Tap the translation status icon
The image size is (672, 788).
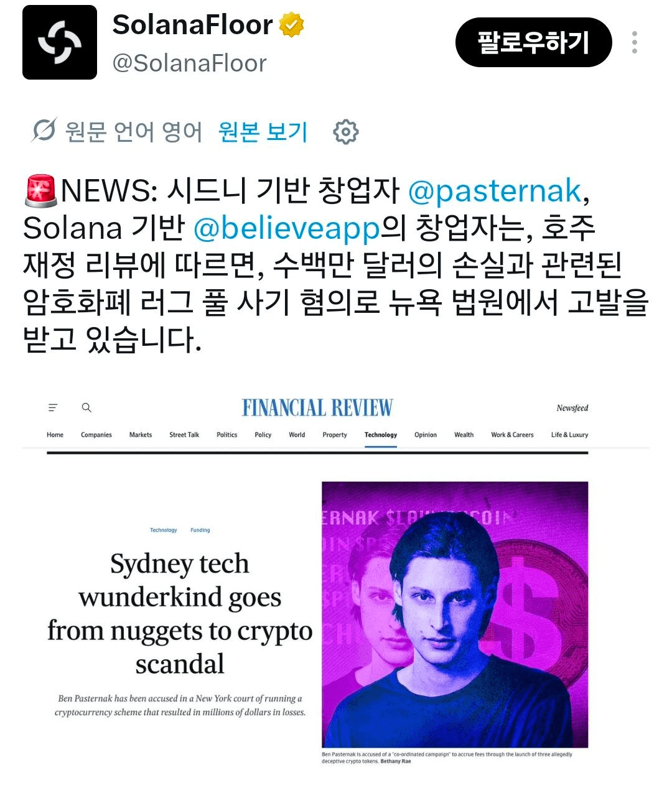pyautogui.click(x=44, y=131)
